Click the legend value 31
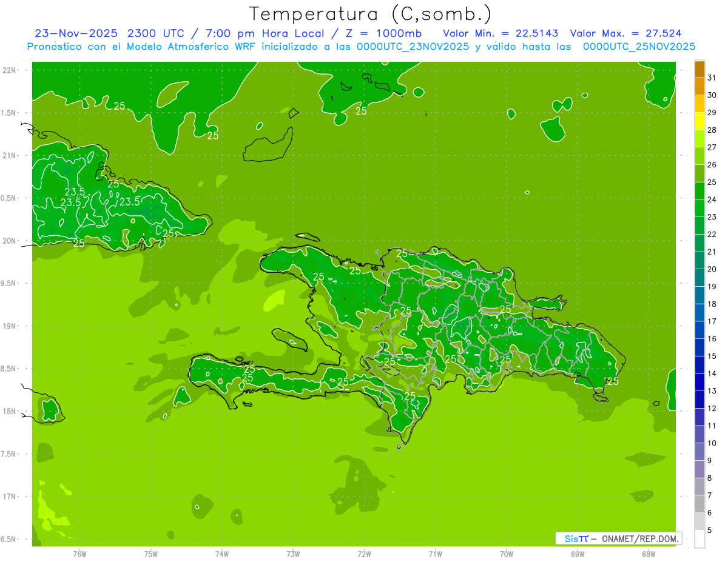Viewport: 728px width, 562px height. pyautogui.click(x=712, y=78)
